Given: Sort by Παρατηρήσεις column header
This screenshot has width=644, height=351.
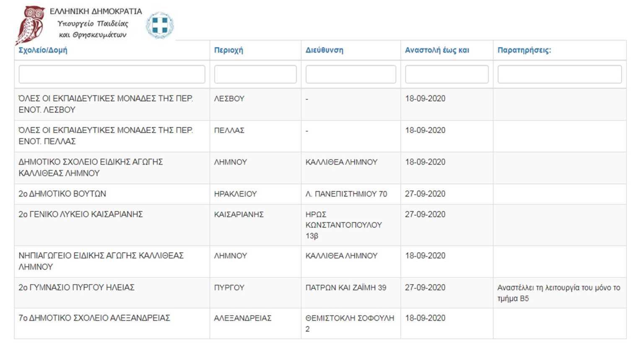Looking at the screenshot, I should [x=524, y=50].
